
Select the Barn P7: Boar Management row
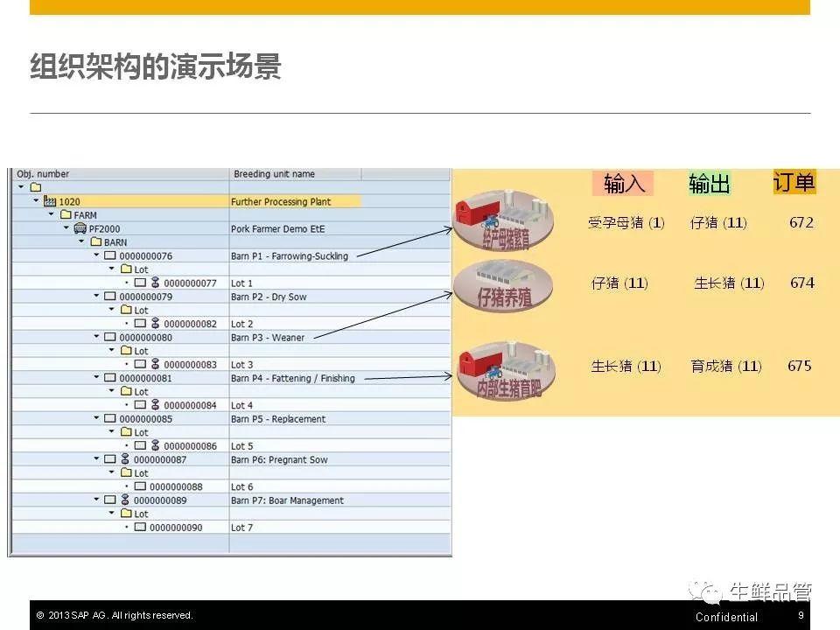[287, 500]
